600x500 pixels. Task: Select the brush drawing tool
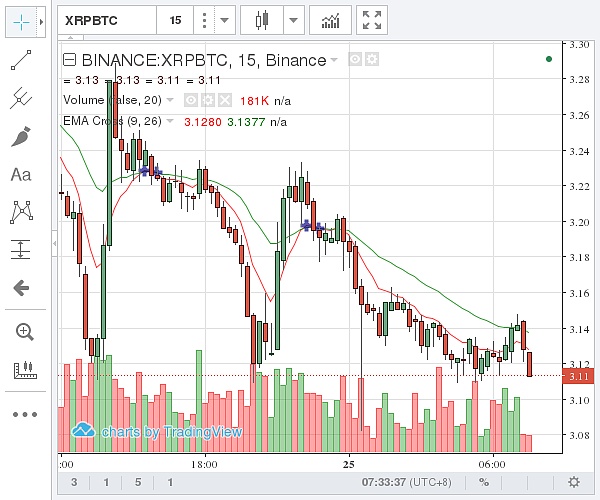[21, 137]
